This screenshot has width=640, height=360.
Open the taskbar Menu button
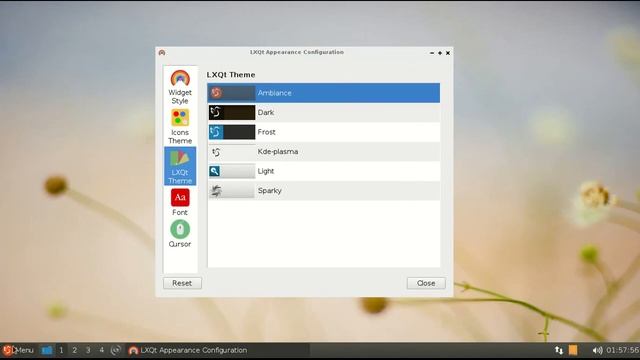point(18,350)
